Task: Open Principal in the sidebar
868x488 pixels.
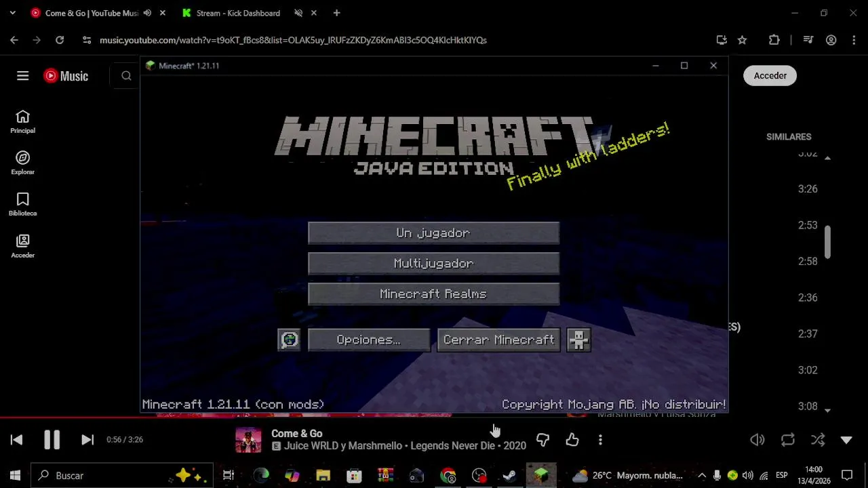Action: click(22, 122)
